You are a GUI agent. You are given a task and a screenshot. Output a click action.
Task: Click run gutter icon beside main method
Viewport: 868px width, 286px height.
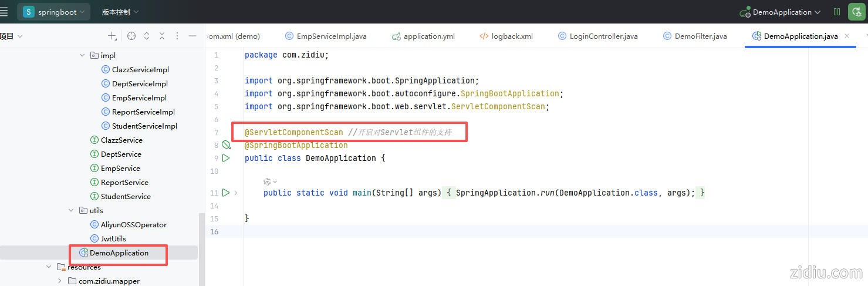coord(226,193)
